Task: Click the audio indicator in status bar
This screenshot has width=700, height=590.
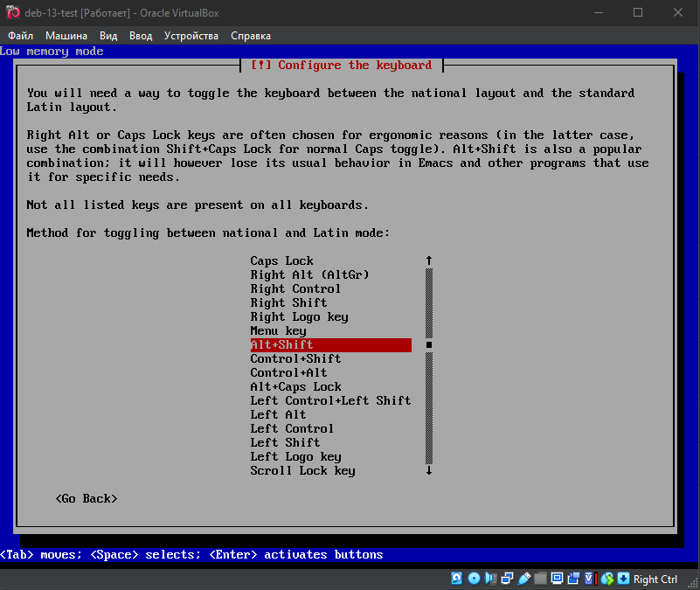Action: point(490,579)
